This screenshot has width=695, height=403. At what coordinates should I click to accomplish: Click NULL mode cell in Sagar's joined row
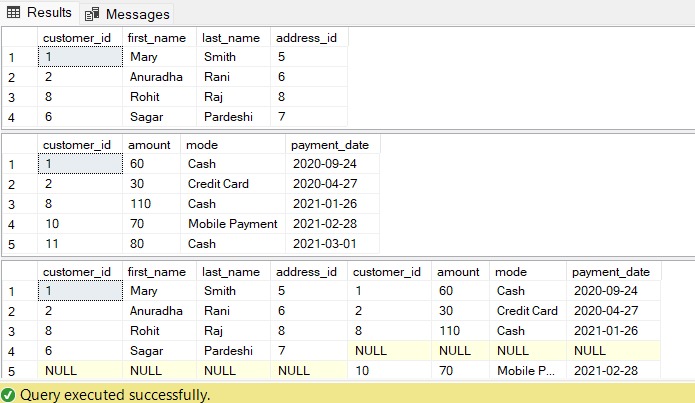(528, 350)
